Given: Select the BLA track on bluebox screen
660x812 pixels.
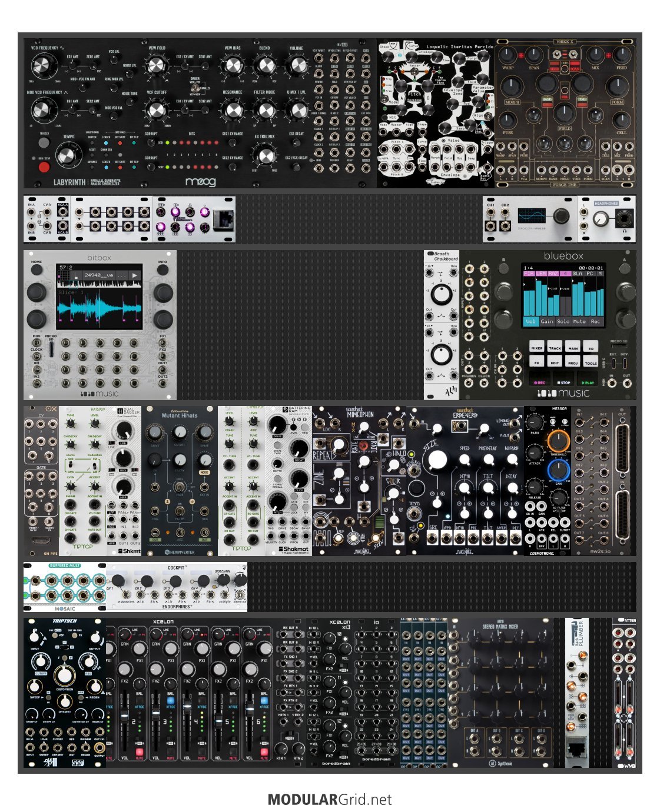Looking at the screenshot, I should pos(578,274).
